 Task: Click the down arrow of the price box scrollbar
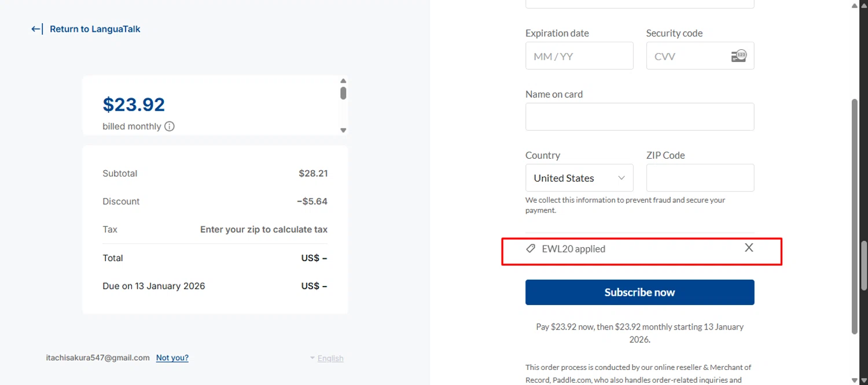pyautogui.click(x=343, y=130)
